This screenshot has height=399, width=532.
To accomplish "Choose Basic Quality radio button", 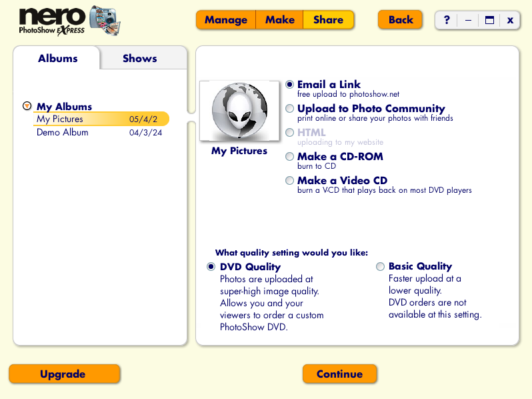I will click(380, 266).
